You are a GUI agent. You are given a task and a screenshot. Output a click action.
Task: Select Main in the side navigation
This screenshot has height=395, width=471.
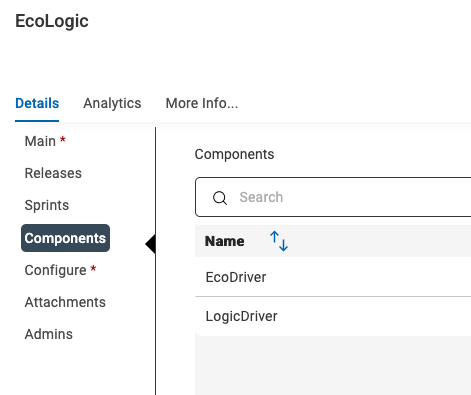(x=40, y=141)
